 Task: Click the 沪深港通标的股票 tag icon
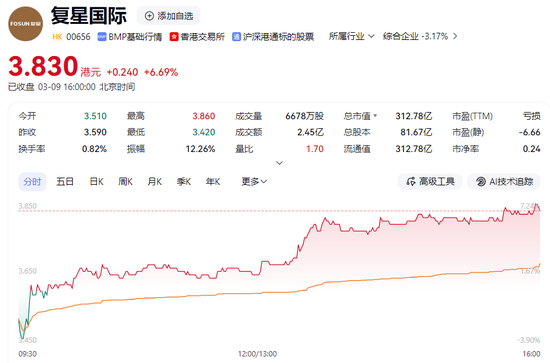(236, 36)
